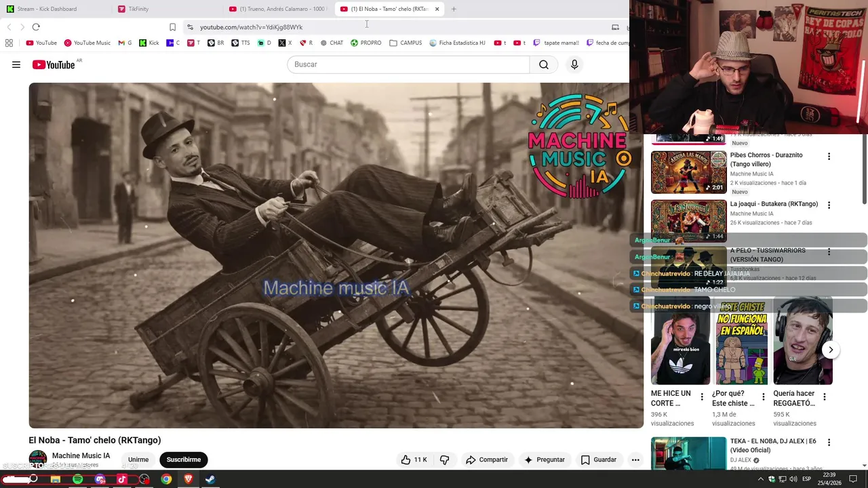Show next Shorts with the arrow

click(x=831, y=350)
